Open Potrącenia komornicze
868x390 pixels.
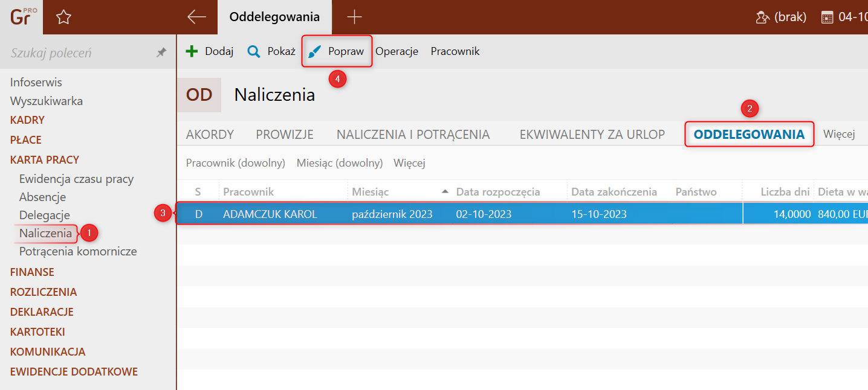(78, 251)
